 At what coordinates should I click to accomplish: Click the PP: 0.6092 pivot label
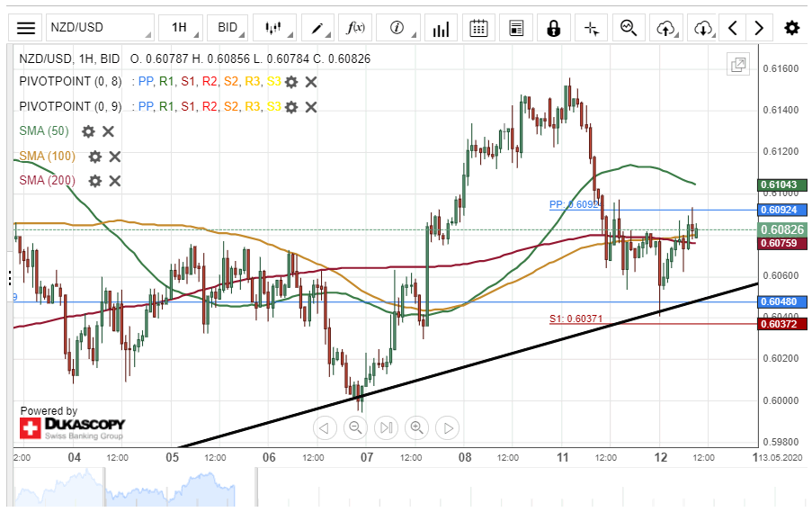(x=574, y=204)
